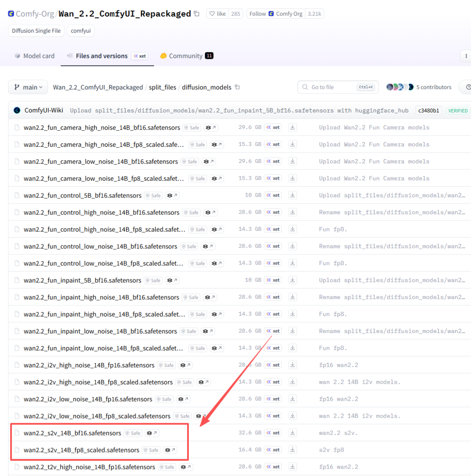Download wan2.2_fun_camera_low_noise_14B_bf16.safetensors
Viewport: 471px width, 476px height.
coord(293,161)
